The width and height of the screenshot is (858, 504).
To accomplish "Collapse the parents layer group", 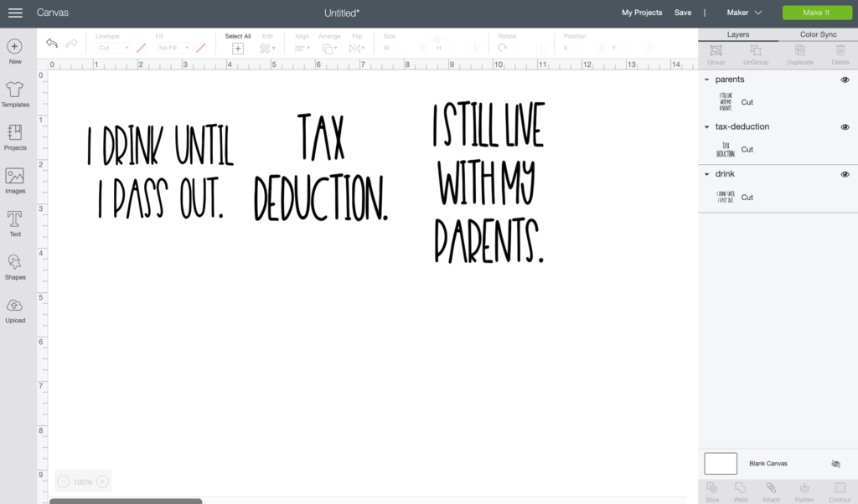I will click(x=706, y=80).
